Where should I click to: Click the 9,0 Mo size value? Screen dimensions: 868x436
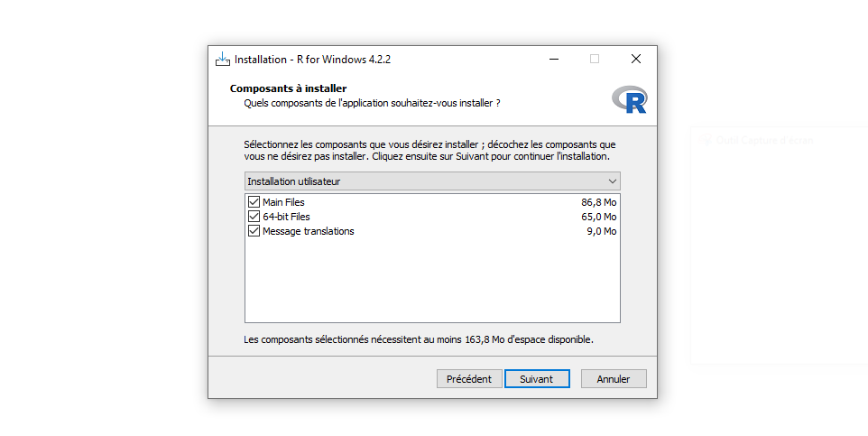point(602,231)
